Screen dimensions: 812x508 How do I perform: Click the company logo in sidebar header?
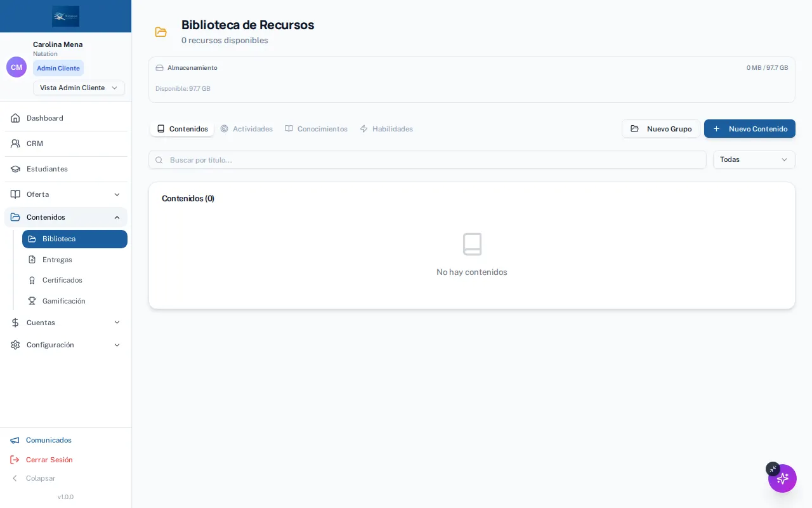coord(66,16)
